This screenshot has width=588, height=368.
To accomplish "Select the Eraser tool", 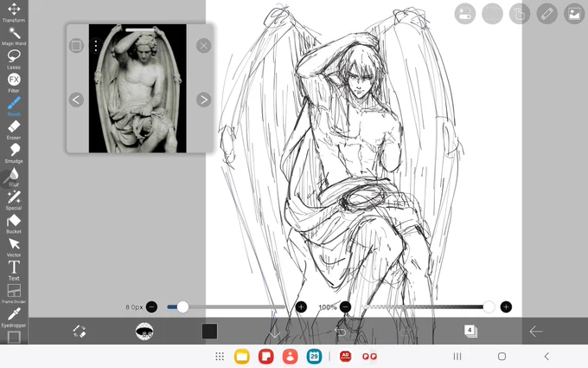I will click(14, 130).
